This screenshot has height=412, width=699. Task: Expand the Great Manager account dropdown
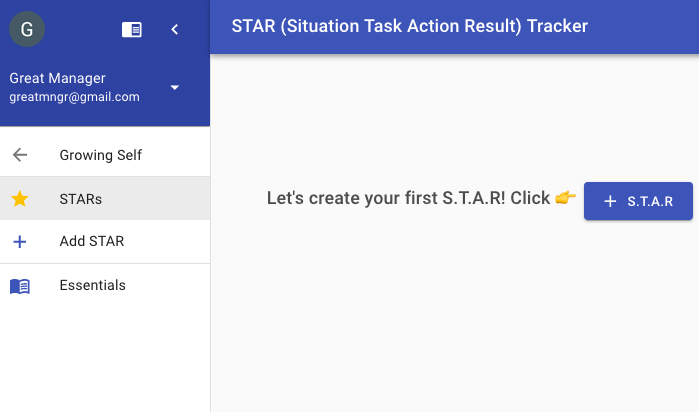(x=175, y=87)
